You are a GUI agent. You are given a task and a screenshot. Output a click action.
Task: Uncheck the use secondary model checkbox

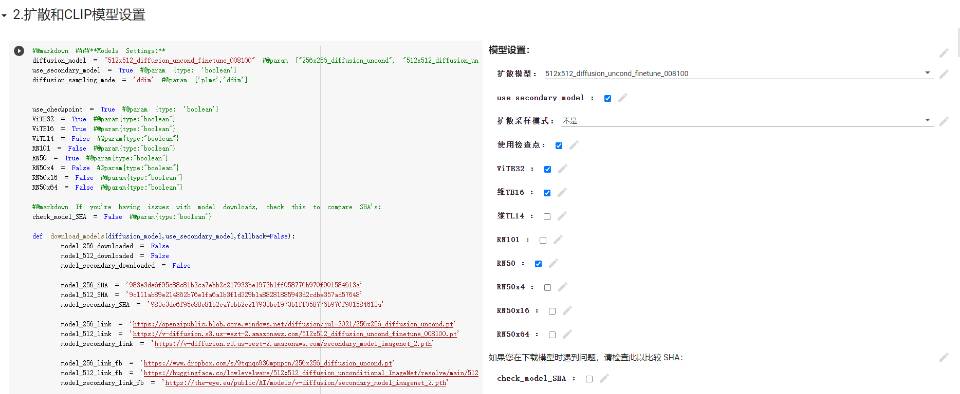[607, 98]
